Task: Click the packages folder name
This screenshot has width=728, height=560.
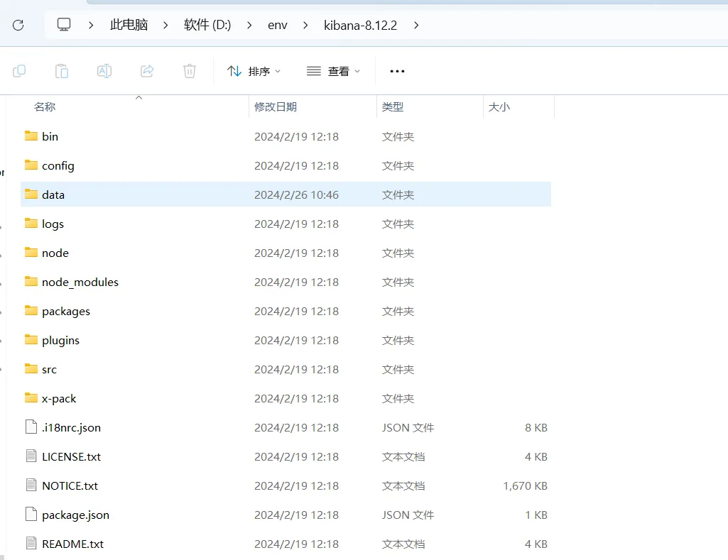Action: coord(66,312)
